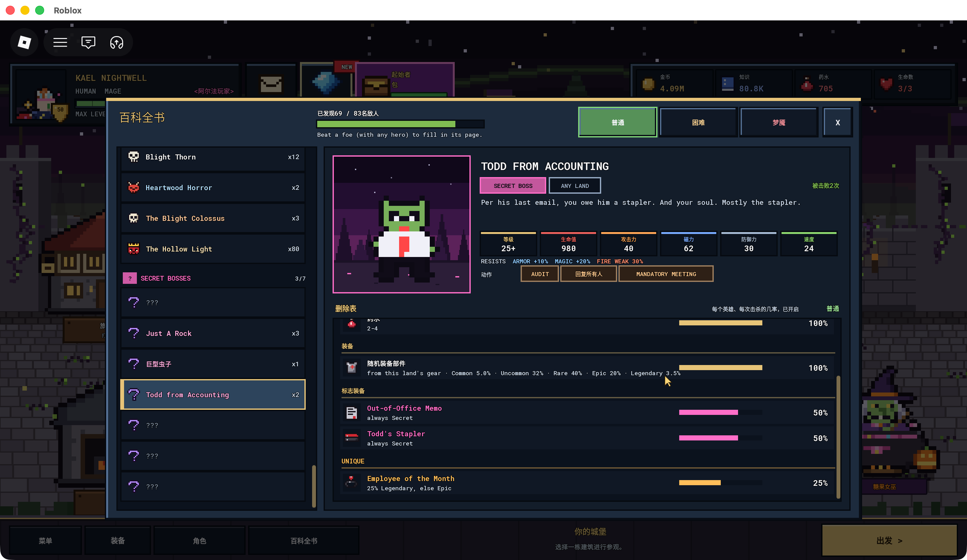Screen dimensions: 967x560
Task: Open the Roblox logo menu
Action: click(25, 42)
